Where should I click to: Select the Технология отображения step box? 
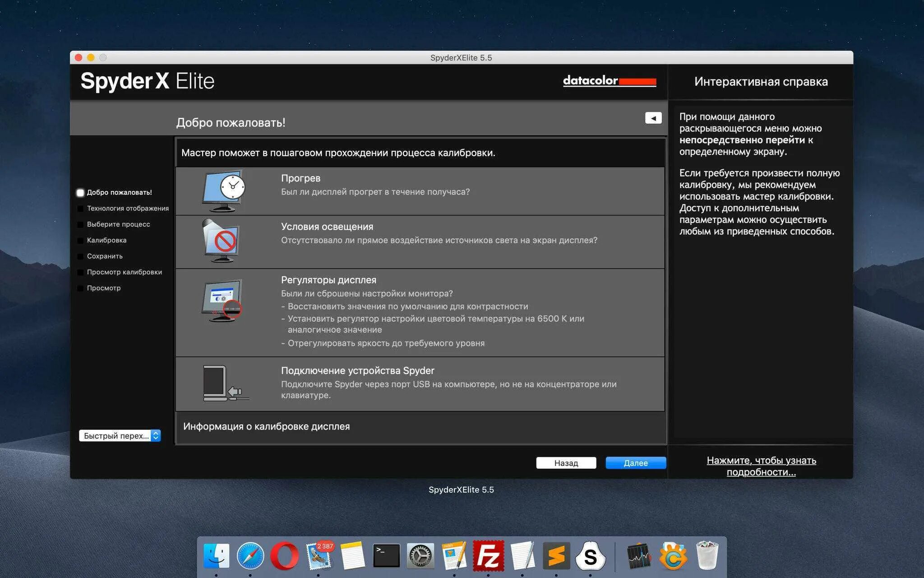click(x=80, y=209)
